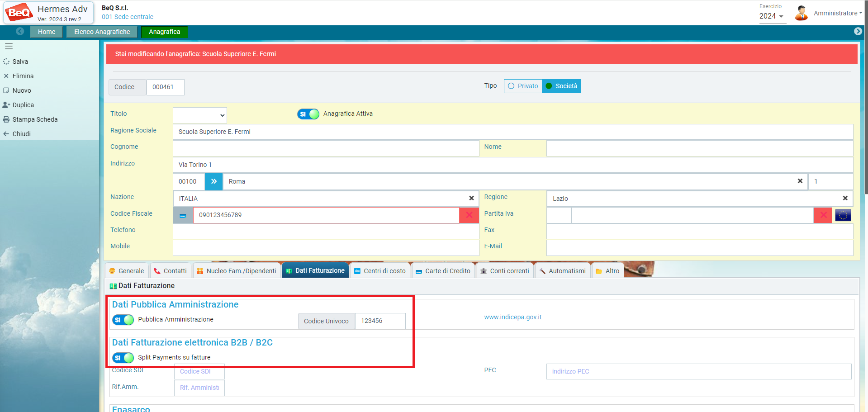Click the right arrow icon in the navigation bar
The image size is (868, 412).
pyautogui.click(x=858, y=31)
